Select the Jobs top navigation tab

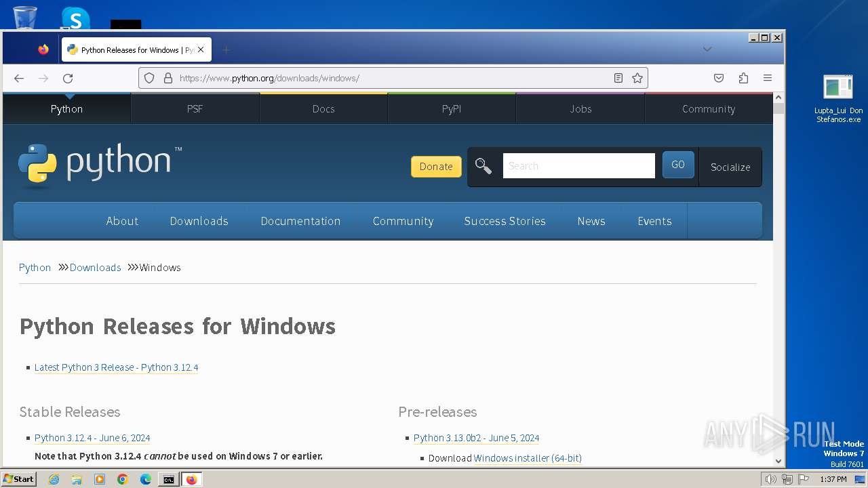(x=580, y=108)
